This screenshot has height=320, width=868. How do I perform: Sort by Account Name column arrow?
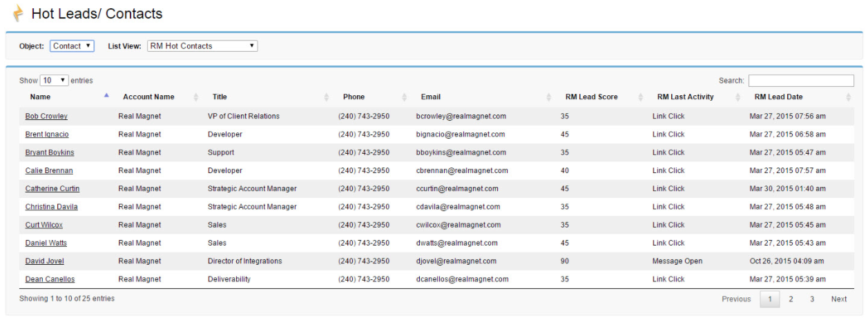(x=196, y=97)
